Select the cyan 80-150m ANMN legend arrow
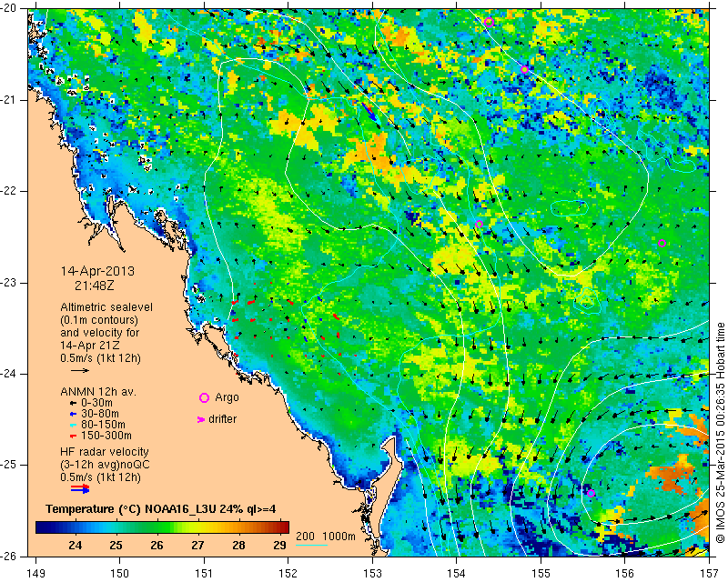This screenshot has width=728, height=582. (x=73, y=425)
